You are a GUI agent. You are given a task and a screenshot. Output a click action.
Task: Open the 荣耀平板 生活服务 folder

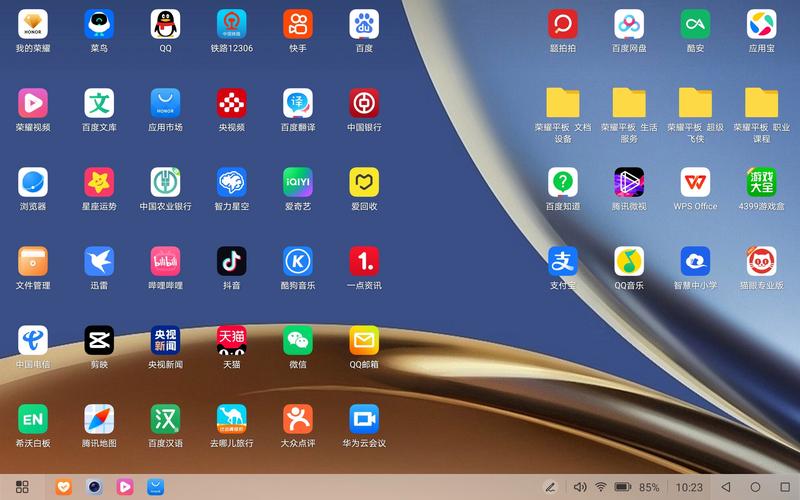coord(629,103)
